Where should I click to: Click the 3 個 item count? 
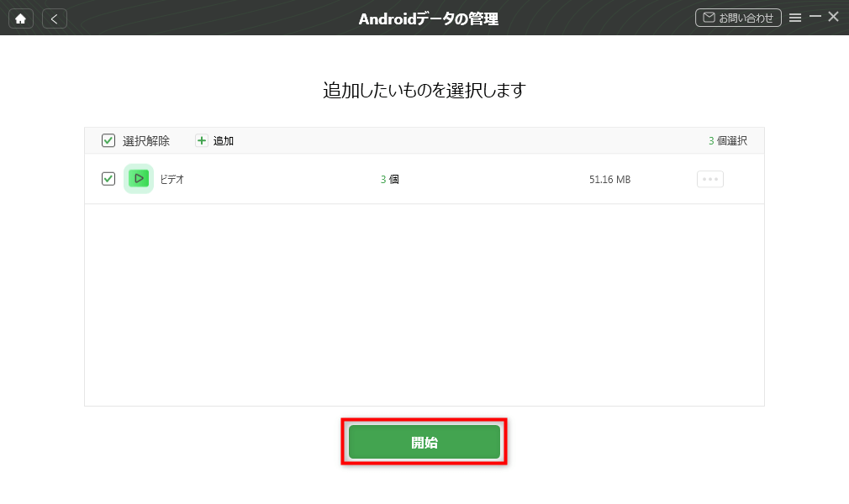pos(390,179)
